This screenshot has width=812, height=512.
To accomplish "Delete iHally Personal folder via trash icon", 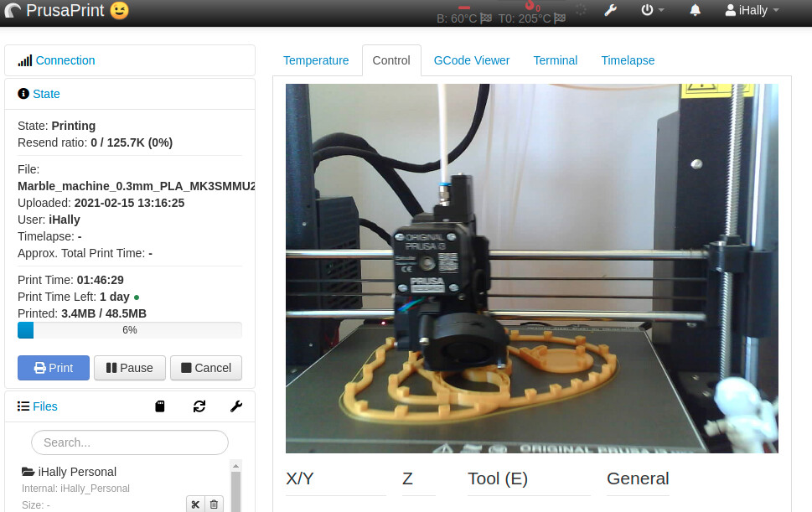I will [x=214, y=504].
